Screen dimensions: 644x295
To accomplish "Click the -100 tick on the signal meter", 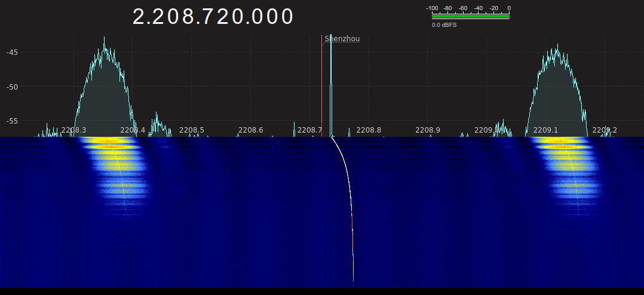I will click(x=432, y=8).
